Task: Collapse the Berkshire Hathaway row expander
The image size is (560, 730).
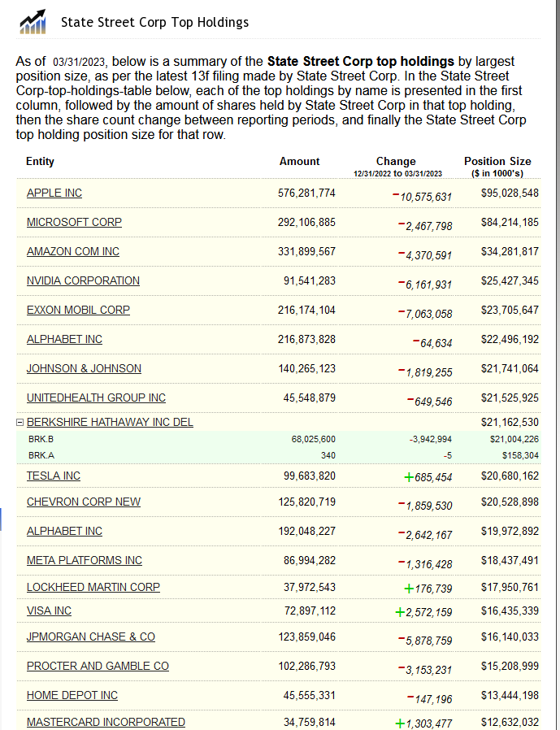Action: click(20, 422)
